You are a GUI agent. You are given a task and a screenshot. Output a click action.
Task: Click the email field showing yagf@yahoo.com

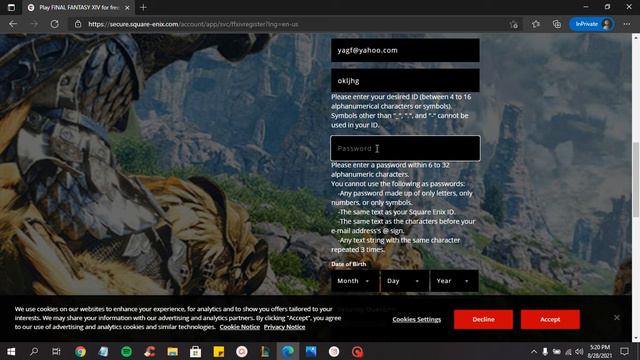(405, 50)
